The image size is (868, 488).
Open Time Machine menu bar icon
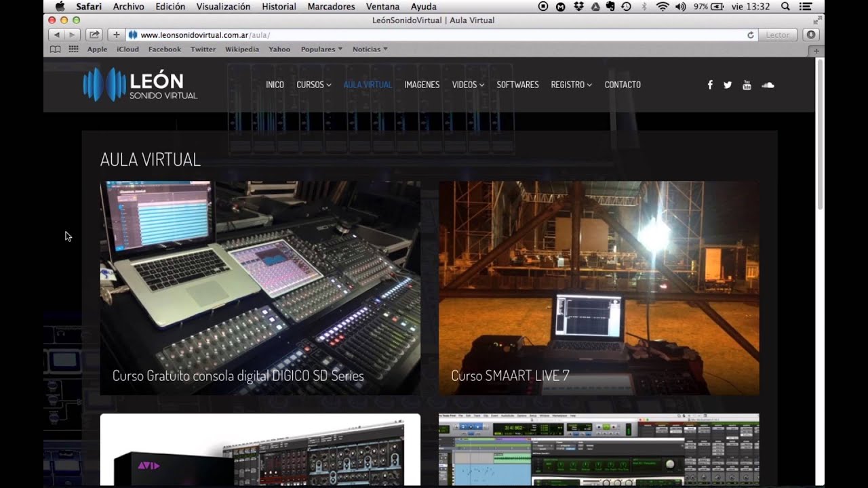pyautogui.click(x=626, y=7)
